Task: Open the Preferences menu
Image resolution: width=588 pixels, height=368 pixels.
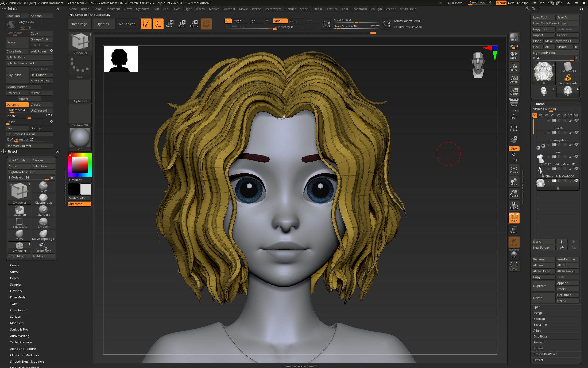Action: pos(273,9)
